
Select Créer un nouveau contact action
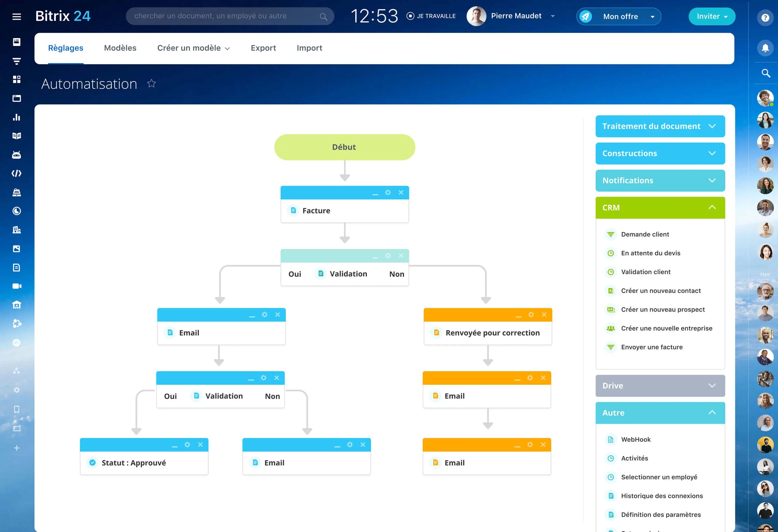(x=661, y=291)
